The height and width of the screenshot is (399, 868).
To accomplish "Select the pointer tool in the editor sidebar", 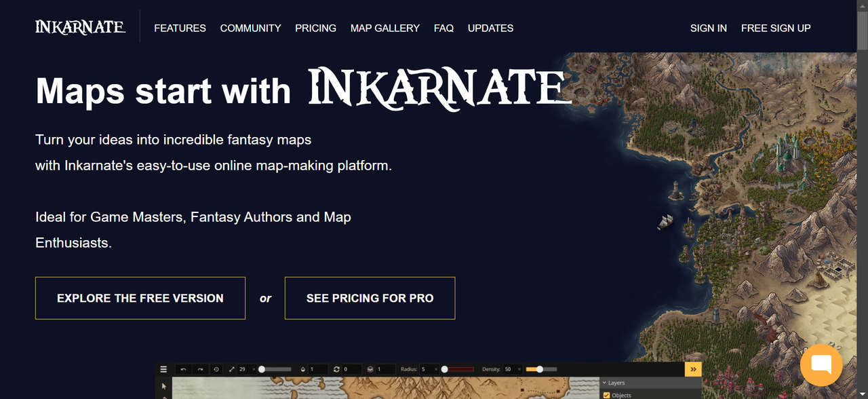I will (x=163, y=386).
